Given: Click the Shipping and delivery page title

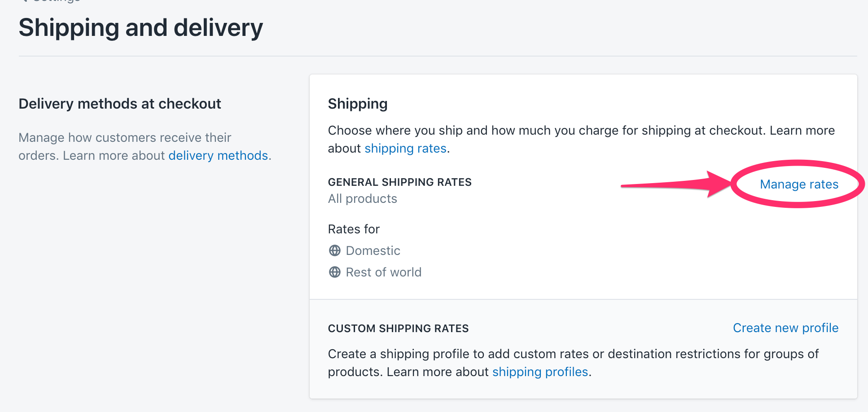Looking at the screenshot, I should [x=140, y=28].
